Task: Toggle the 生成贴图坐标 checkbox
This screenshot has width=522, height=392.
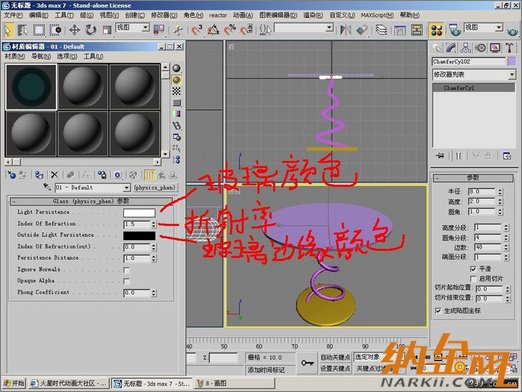Action: (x=438, y=311)
